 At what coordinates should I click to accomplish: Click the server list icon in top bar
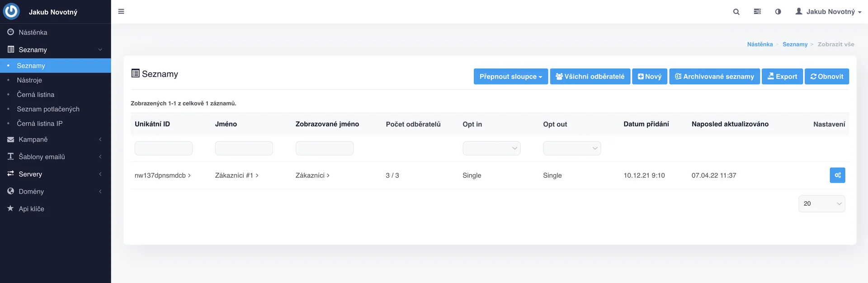click(757, 12)
